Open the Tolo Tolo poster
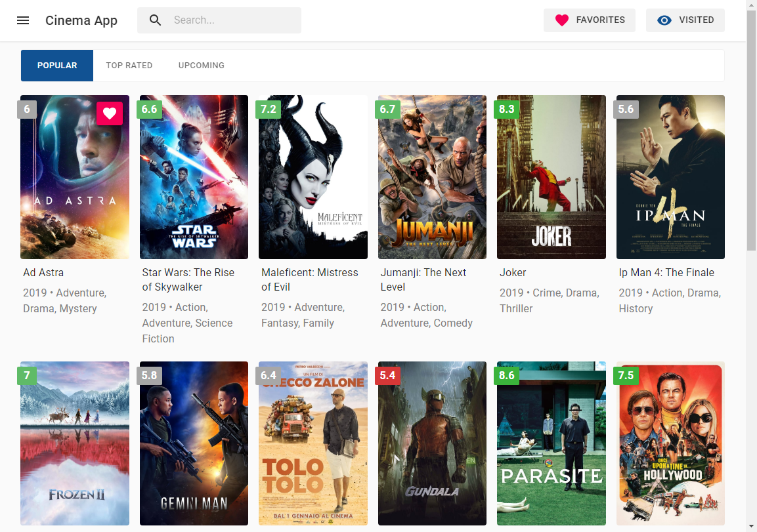 313,443
